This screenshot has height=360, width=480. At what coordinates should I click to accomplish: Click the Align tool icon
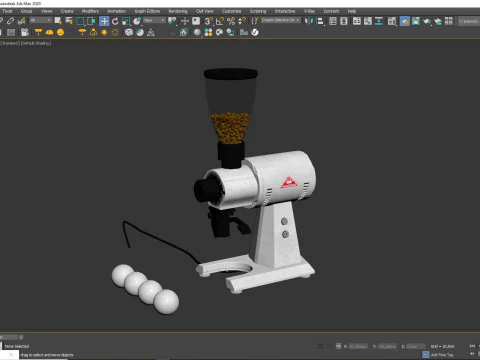pos(320,21)
